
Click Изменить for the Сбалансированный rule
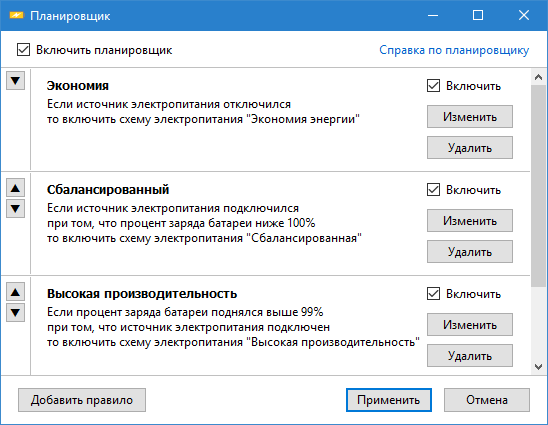click(x=470, y=221)
